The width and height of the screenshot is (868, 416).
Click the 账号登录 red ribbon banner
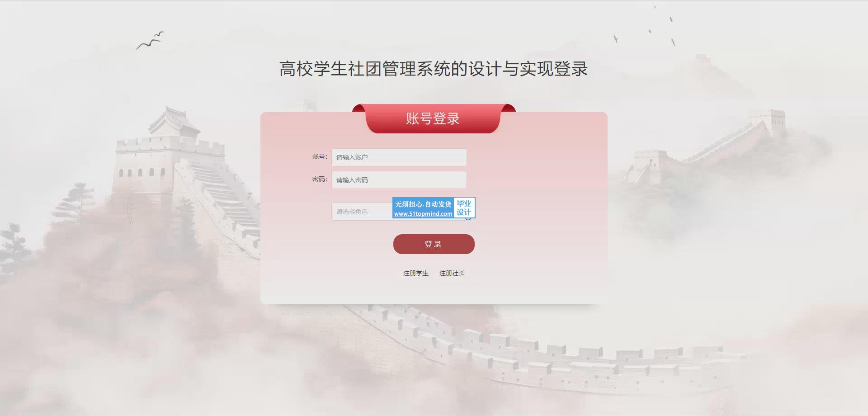pyautogui.click(x=434, y=118)
